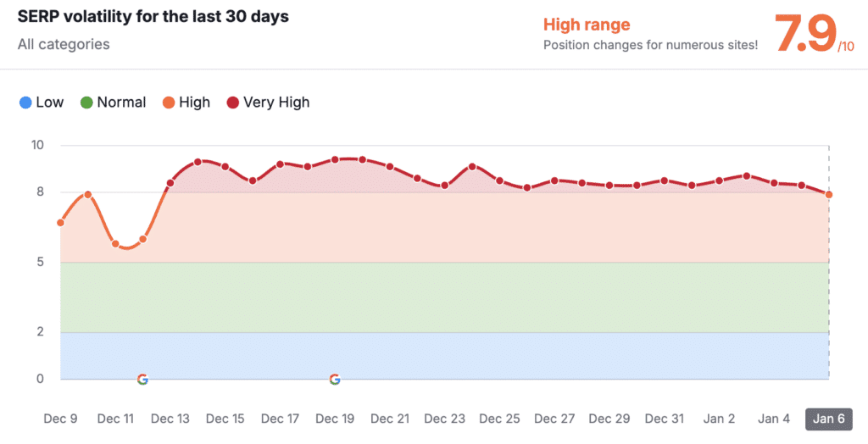This screenshot has height=444, width=868.
Task: Toggle the Very High legend series
Action: pyautogui.click(x=269, y=103)
